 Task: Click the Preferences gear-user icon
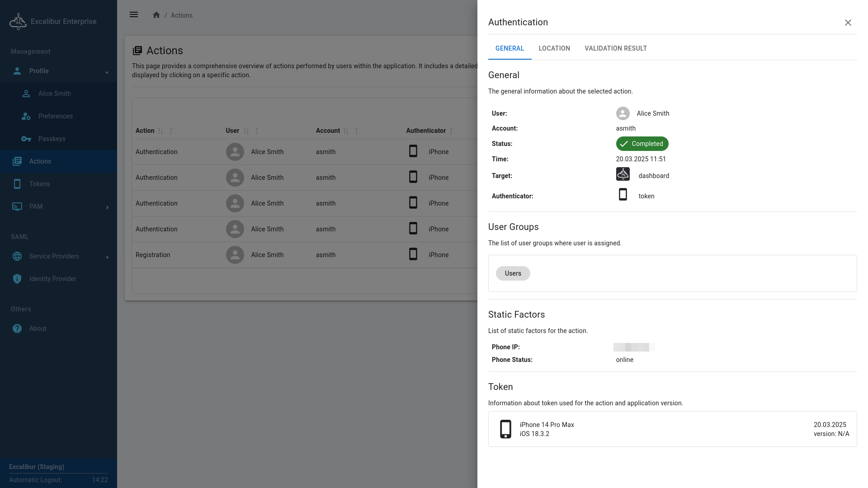26,116
